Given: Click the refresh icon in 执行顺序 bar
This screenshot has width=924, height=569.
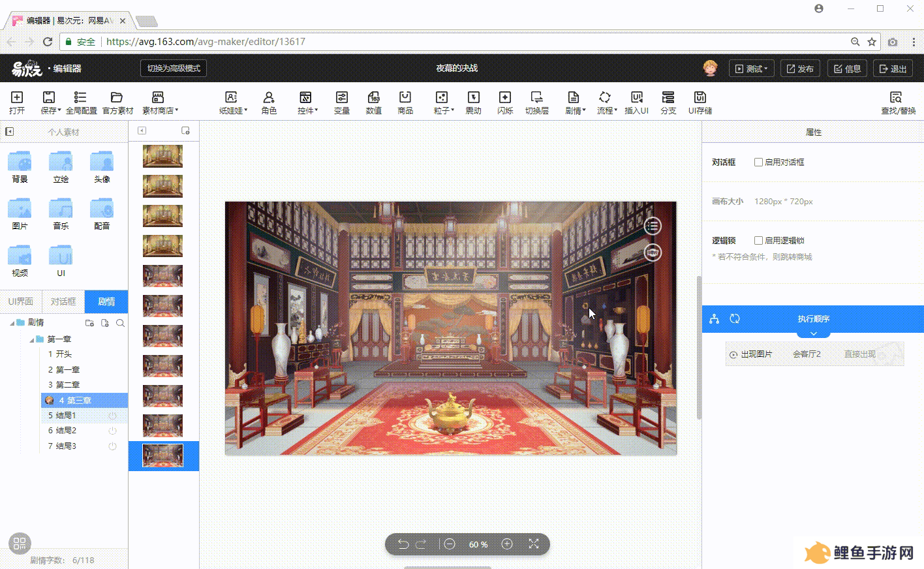Looking at the screenshot, I should pos(735,318).
